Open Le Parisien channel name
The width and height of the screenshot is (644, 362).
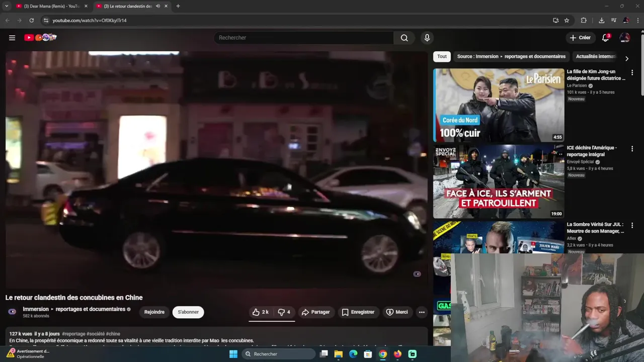(x=577, y=85)
